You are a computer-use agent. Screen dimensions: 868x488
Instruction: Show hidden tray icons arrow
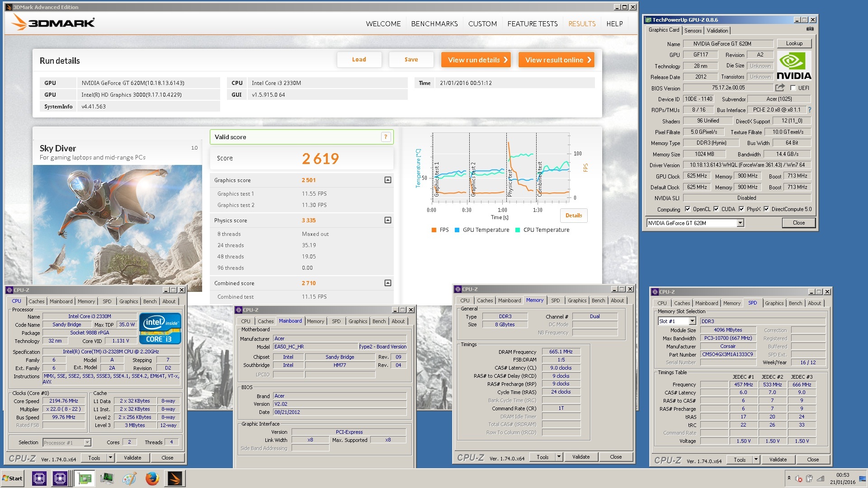pos(789,478)
